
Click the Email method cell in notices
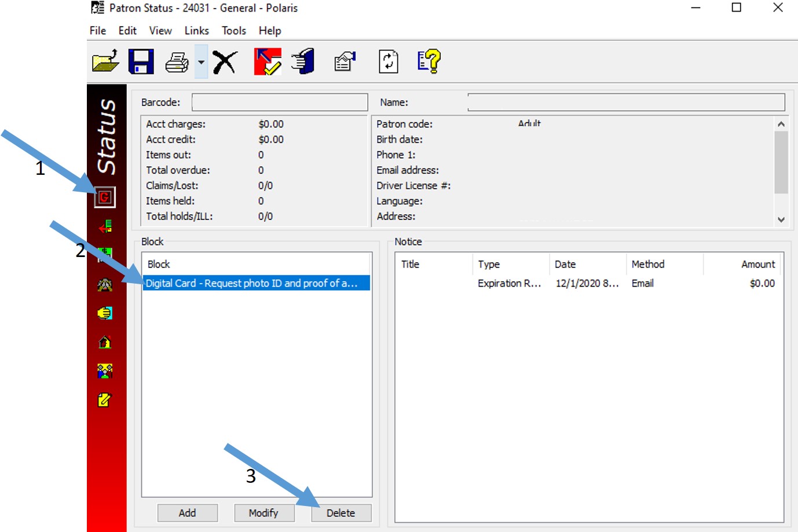coord(643,283)
